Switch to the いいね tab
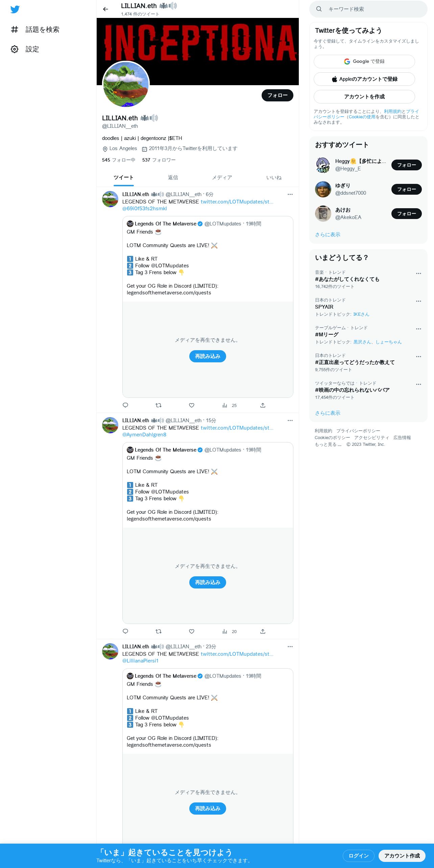Screen dimensions: 434x868 tap(274, 178)
